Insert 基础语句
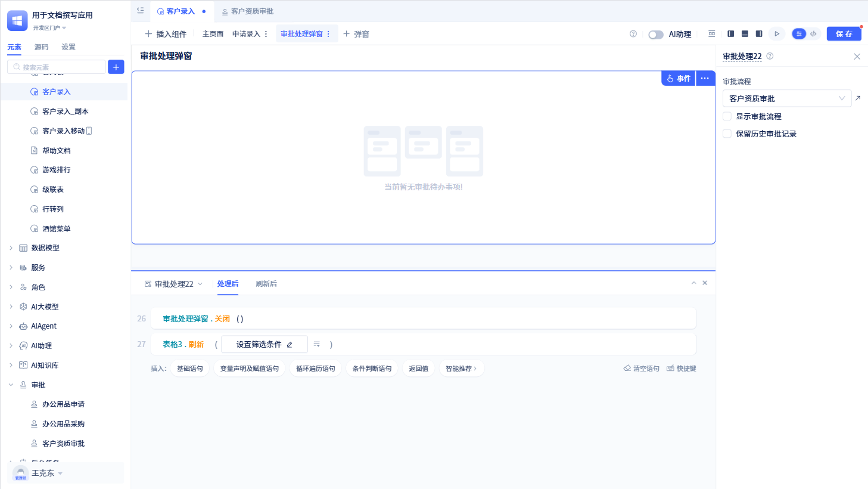 190,369
